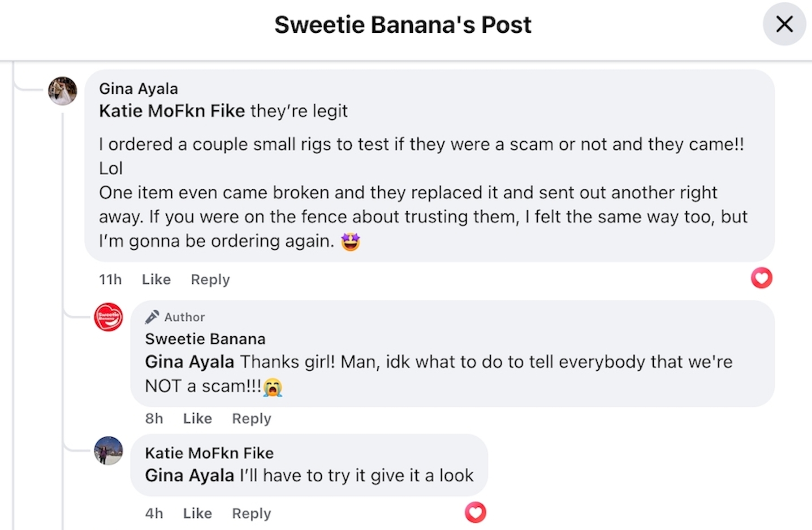View heart reaction on Katie's reply
This screenshot has width=812, height=530.
coord(475,512)
